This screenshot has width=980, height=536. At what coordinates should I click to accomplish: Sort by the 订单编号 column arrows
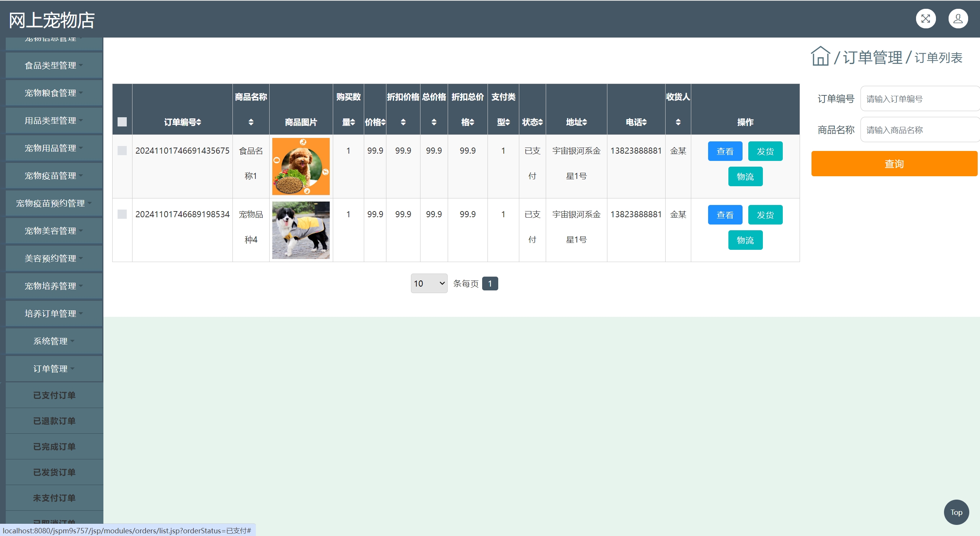[199, 122]
